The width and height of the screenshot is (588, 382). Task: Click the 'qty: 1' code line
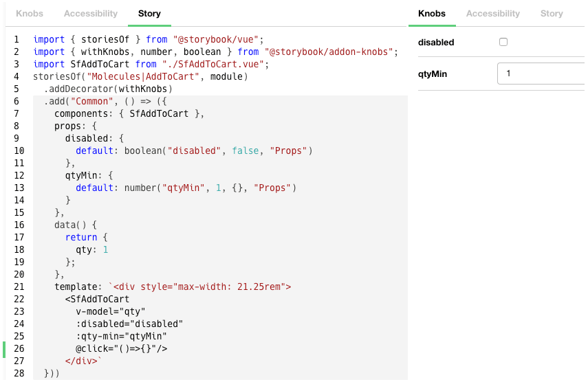click(x=92, y=249)
